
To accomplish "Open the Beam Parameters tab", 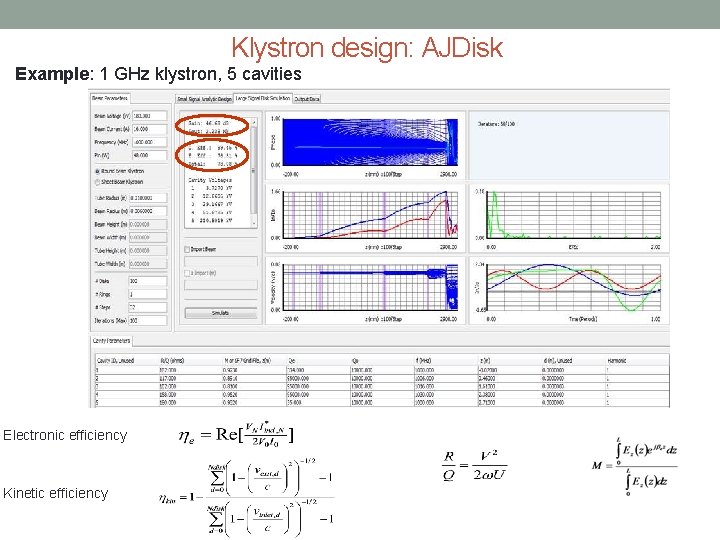I will [x=110, y=98].
